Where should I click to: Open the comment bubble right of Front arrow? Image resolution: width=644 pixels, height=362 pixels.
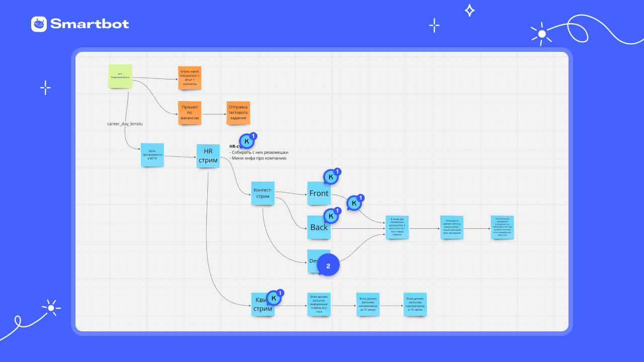[x=355, y=204]
